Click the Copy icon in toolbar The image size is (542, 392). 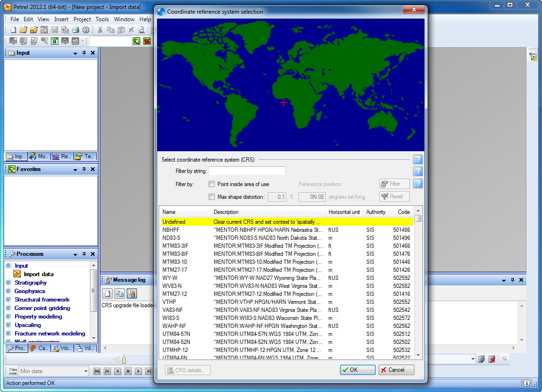pos(111,30)
